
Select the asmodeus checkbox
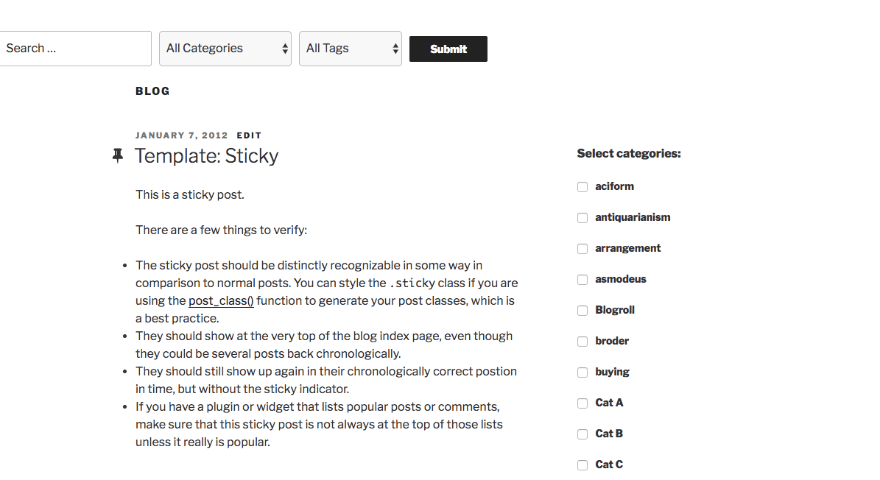click(x=582, y=280)
